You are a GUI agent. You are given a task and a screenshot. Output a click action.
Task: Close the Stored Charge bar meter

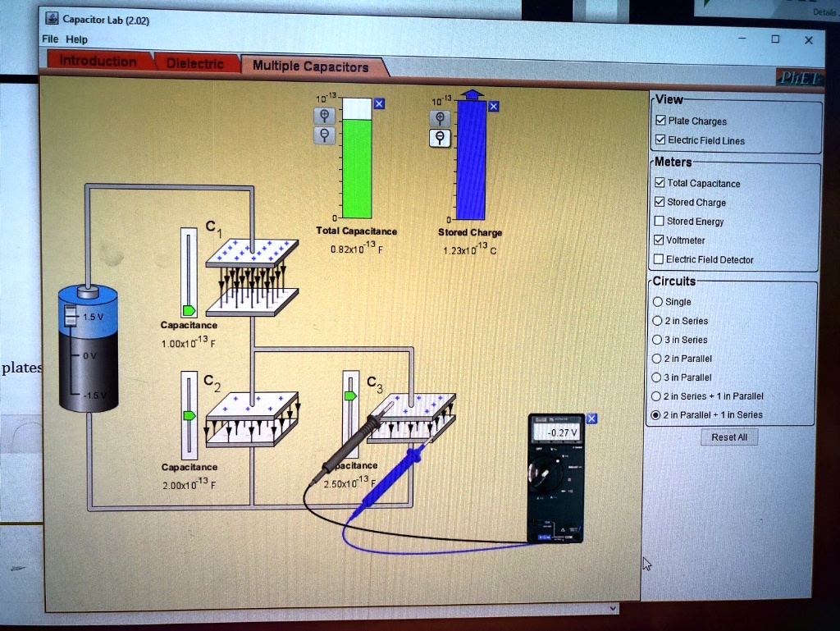click(x=493, y=106)
